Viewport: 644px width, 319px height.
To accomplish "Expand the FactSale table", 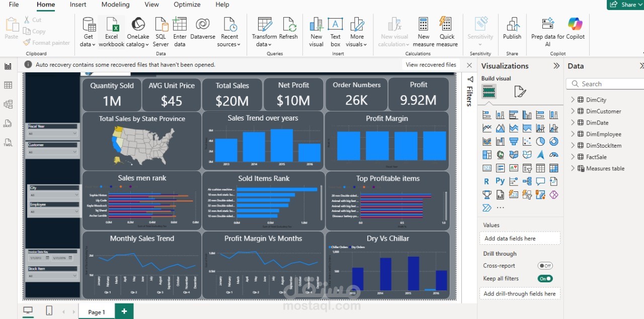I will tap(573, 157).
